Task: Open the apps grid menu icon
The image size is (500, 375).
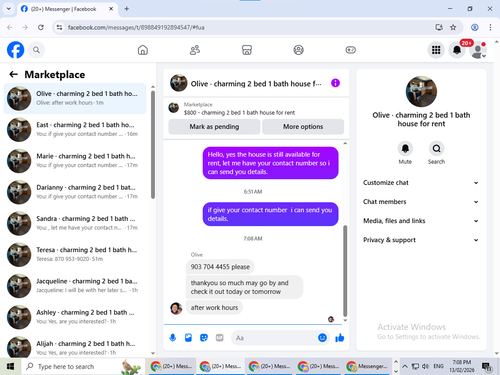Action: pos(436,50)
